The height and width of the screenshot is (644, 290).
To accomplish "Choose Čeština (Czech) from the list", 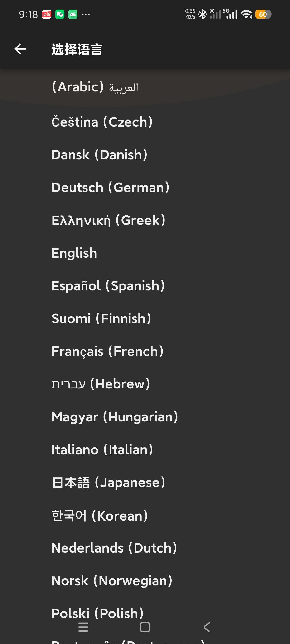I will coord(145,122).
